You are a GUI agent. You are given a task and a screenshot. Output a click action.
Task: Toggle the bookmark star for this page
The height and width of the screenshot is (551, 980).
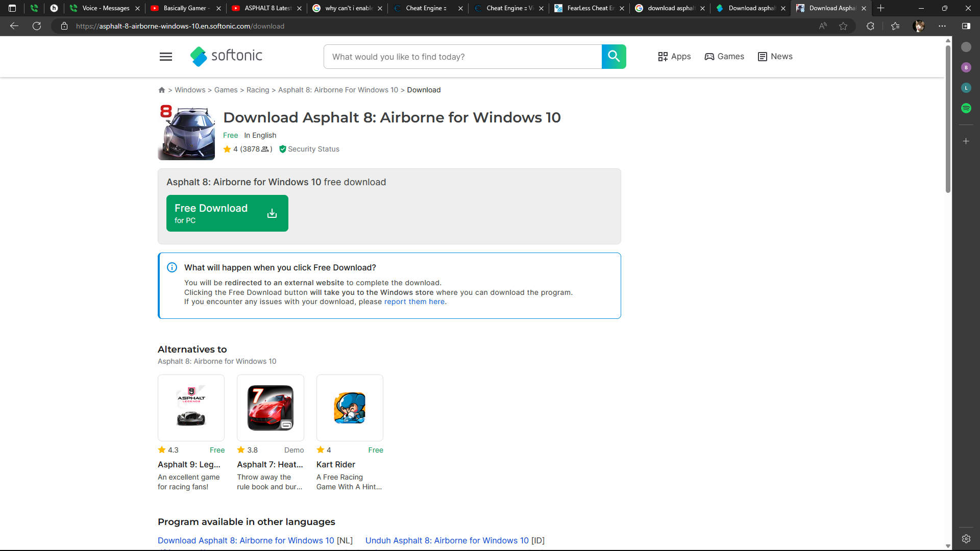coord(843,26)
